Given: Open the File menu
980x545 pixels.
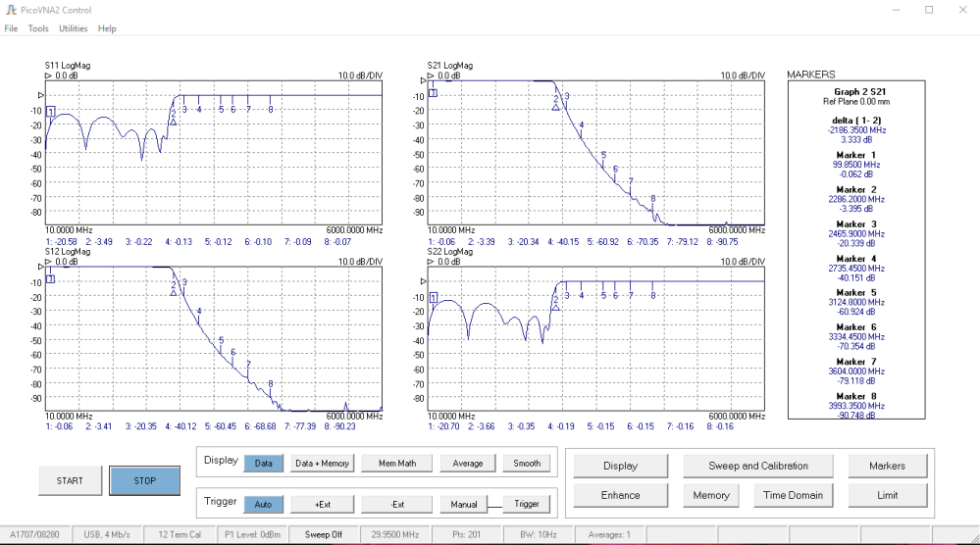Looking at the screenshot, I should (11, 28).
